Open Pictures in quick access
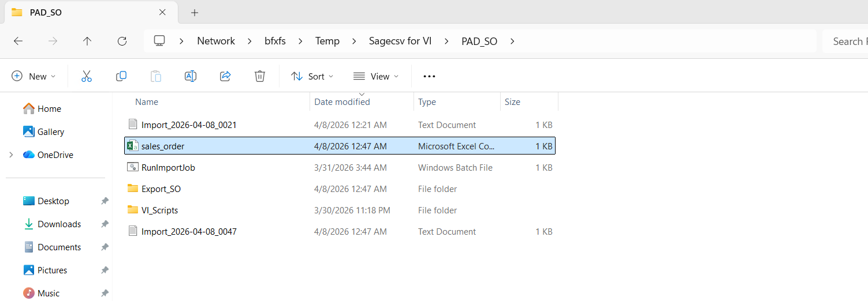 [x=45, y=270]
